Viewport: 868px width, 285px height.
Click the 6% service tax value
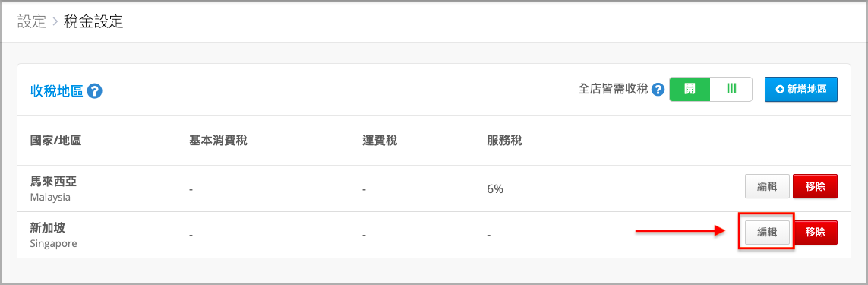[x=495, y=189]
